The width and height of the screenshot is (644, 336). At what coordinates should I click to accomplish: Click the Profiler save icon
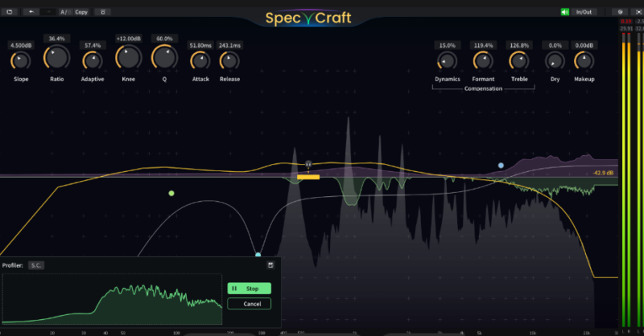pos(270,265)
